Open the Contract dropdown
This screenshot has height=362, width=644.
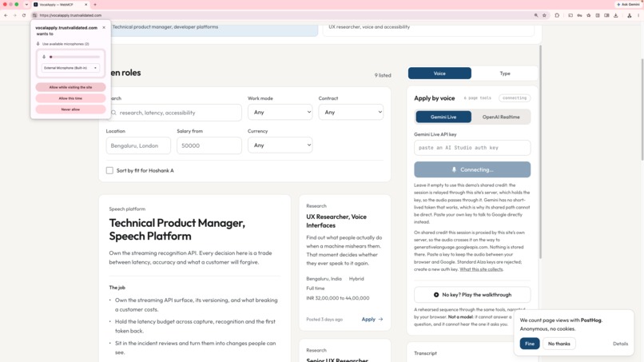point(351,112)
